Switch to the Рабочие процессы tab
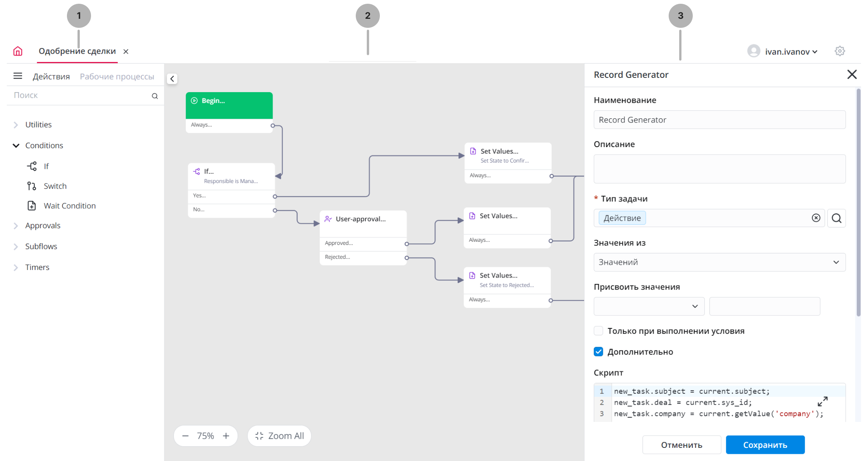Image resolution: width=868 pixels, height=461 pixels. click(x=117, y=77)
